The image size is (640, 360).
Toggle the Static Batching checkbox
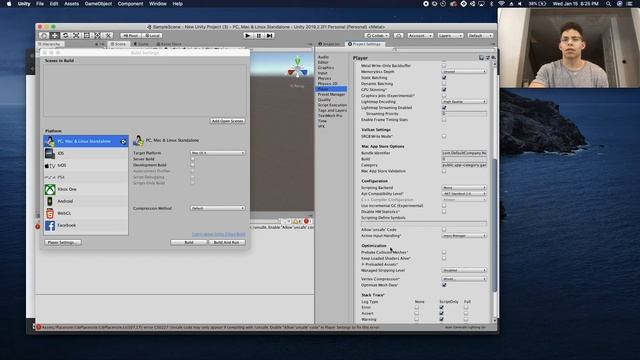(444, 78)
